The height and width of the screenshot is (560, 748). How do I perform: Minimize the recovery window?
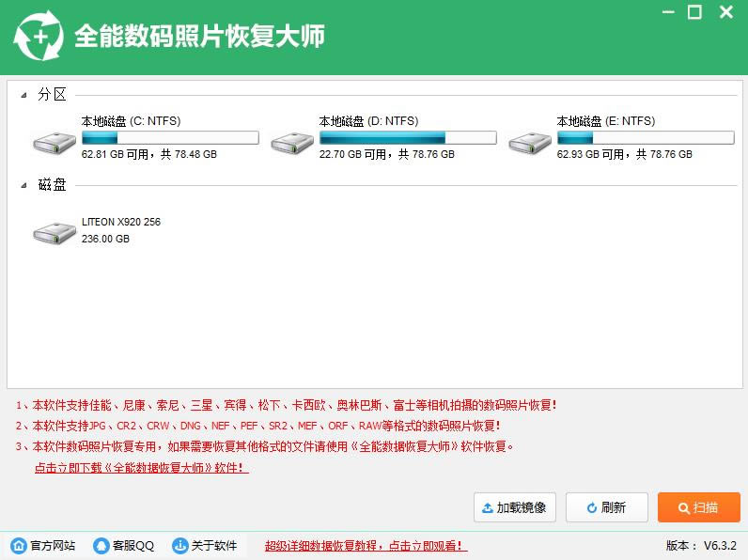[x=668, y=12]
